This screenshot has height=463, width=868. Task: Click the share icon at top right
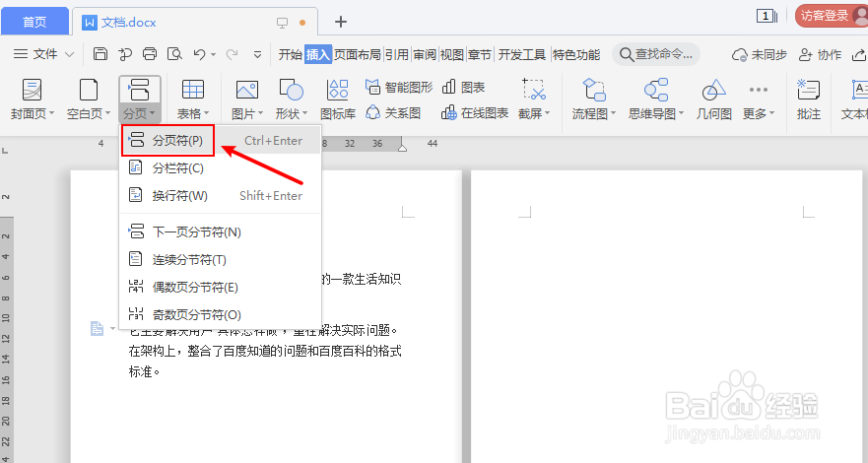[858, 54]
